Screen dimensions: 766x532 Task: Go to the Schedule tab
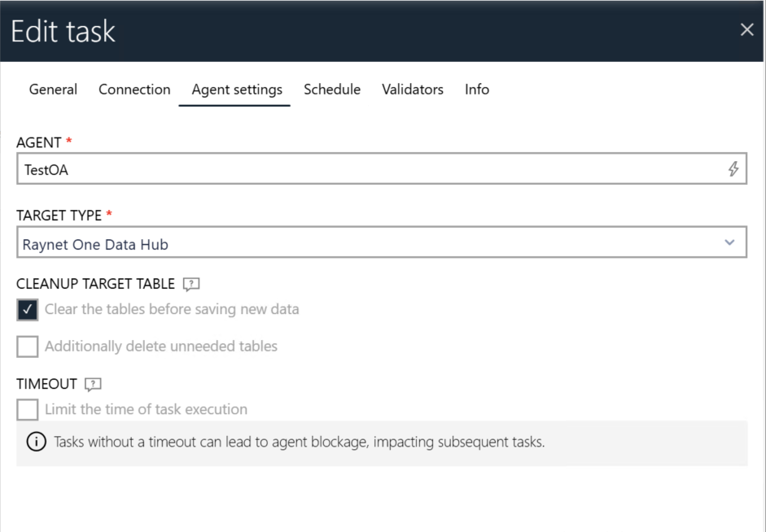point(332,89)
